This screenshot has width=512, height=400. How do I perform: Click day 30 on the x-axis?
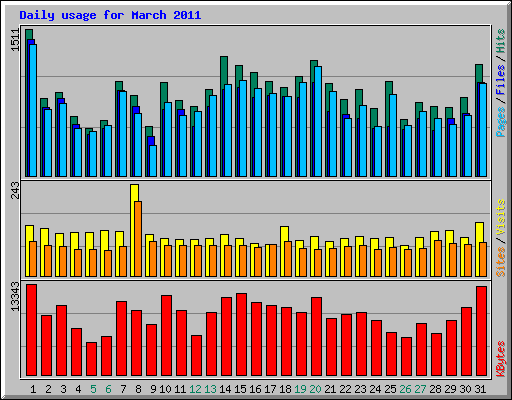click(465, 389)
